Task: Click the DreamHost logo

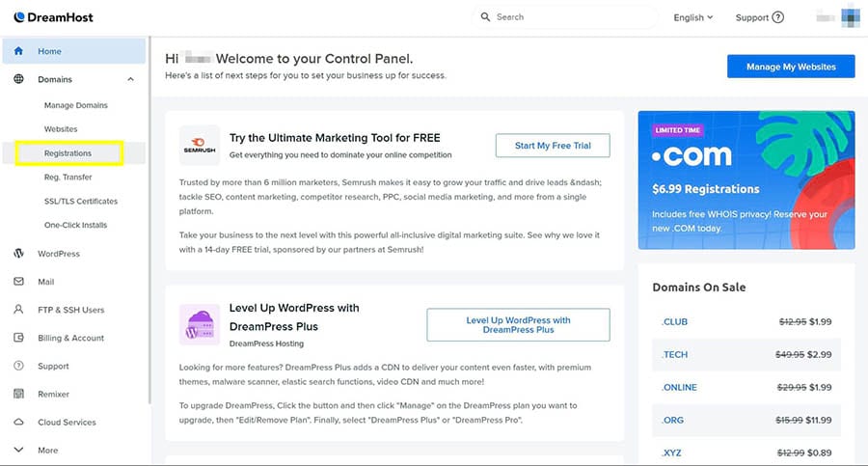Action: pyautogui.click(x=54, y=17)
